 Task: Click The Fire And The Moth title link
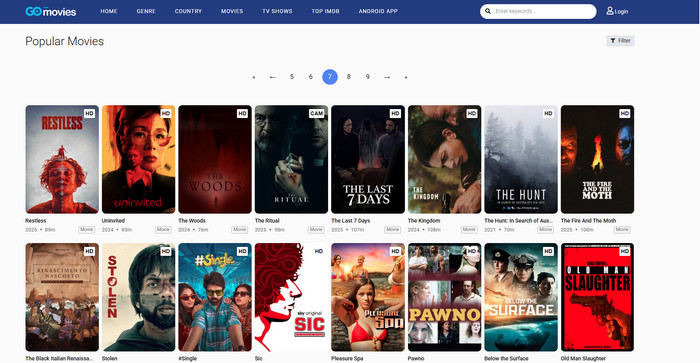point(588,221)
